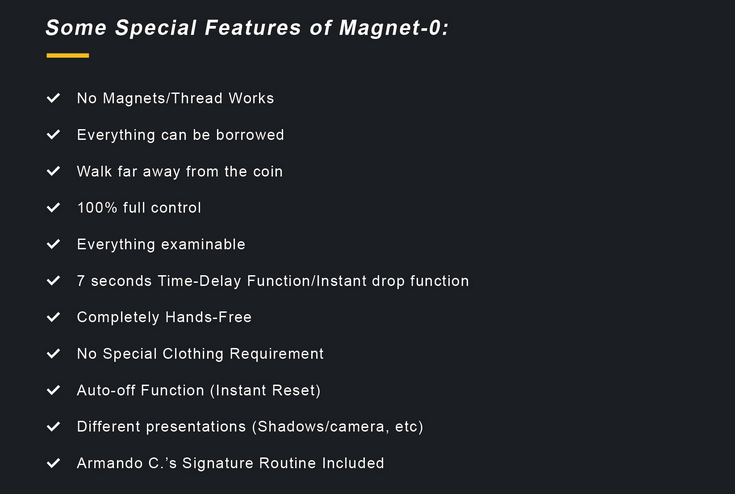735x494 pixels.
Task: Click the yellow underline bar below heading
Action: tap(68, 55)
